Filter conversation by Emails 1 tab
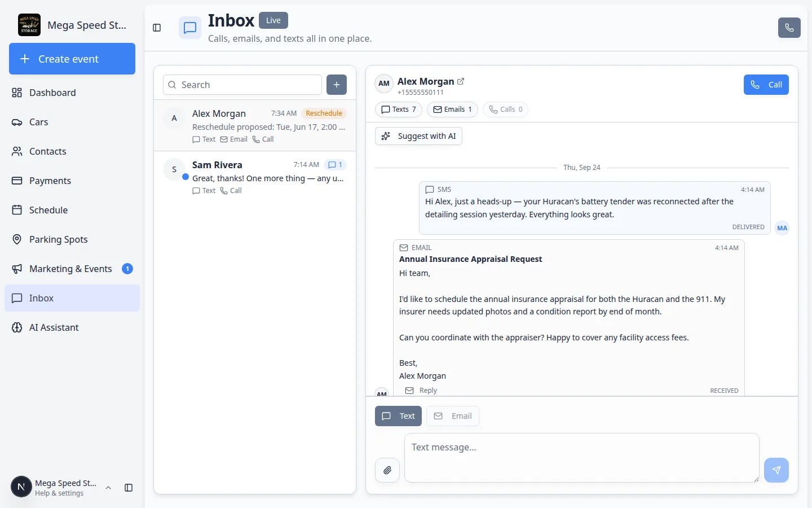Screen dimensions: 812x508 (x=452, y=110)
